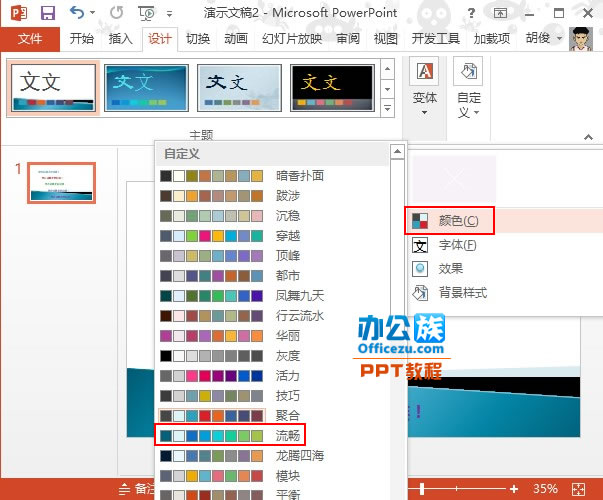Image resolution: width=603 pixels, height=500 pixels.
Task: Choose the 穿越 color scheme
Action: click(272, 236)
